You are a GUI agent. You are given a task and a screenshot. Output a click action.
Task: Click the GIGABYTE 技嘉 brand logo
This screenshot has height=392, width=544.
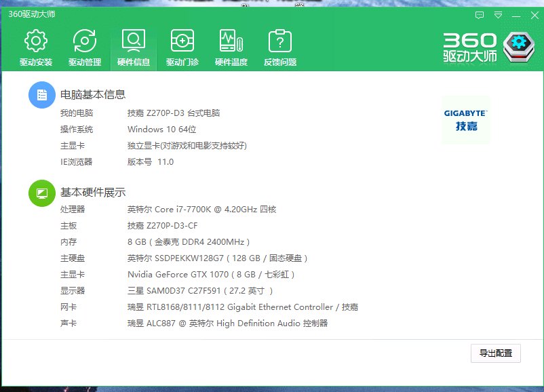point(465,120)
